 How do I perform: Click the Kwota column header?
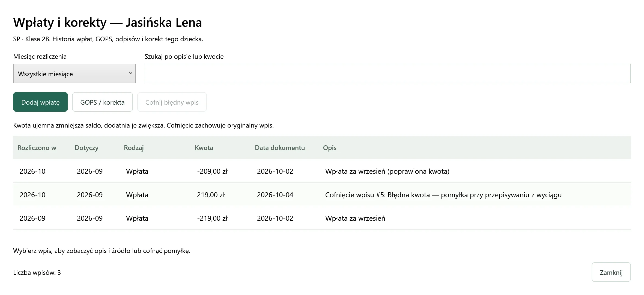click(x=204, y=148)
